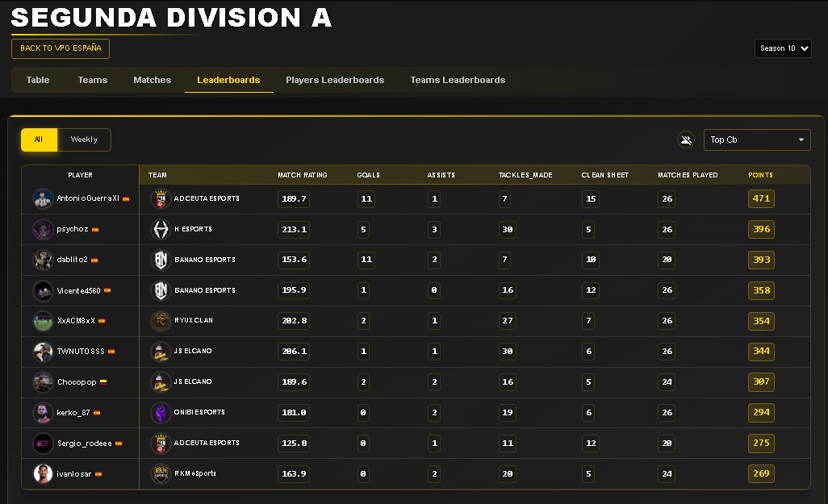Click kerko_87 player name

click(73, 413)
